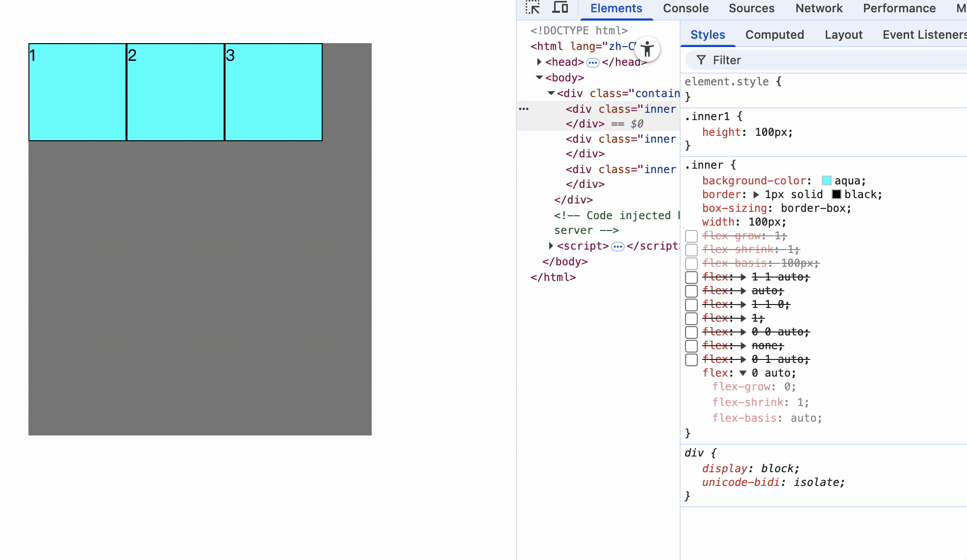Click the ellipsis in collapsed script tag
Image resolution: width=967 pixels, height=560 pixels.
click(618, 246)
